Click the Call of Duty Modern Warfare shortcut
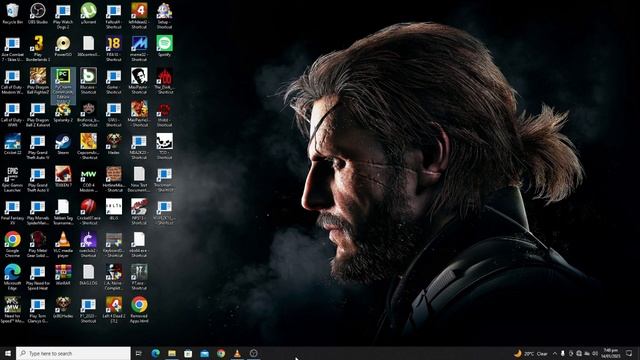This screenshot has width=640, height=360. point(13,81)
